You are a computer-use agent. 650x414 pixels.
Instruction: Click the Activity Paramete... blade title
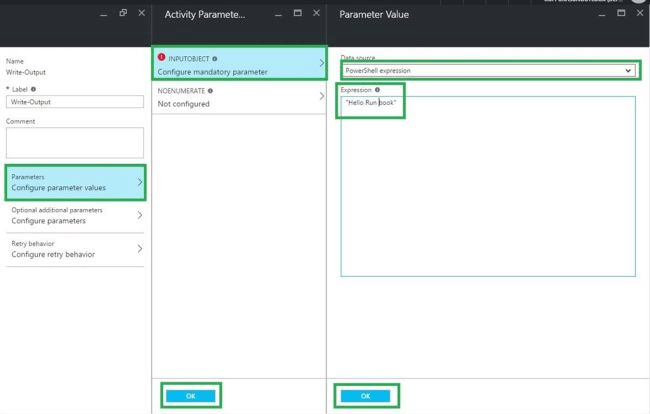pos(205,15)
